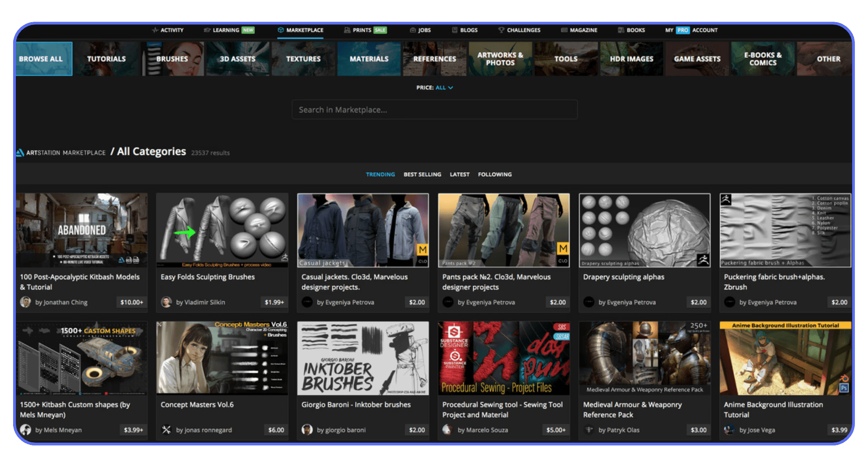The height and width of the screenshot is (464, 868).
Task: Click the Blogs icon in top nav
Action: pyautogui.click(x=455, y=30)
